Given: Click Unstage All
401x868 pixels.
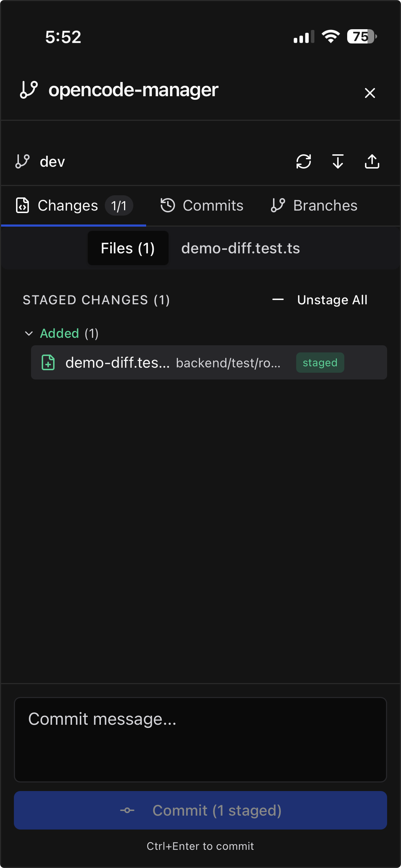Looking at the screenshot, I should 332,299.
